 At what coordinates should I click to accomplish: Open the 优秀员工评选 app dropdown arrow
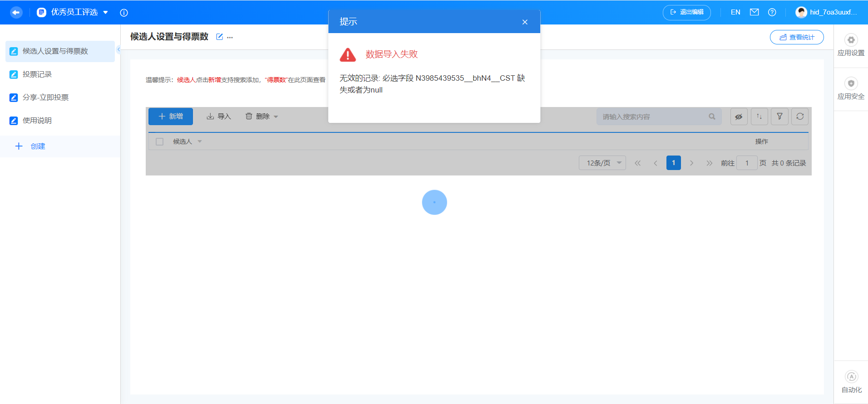point(106,12)
